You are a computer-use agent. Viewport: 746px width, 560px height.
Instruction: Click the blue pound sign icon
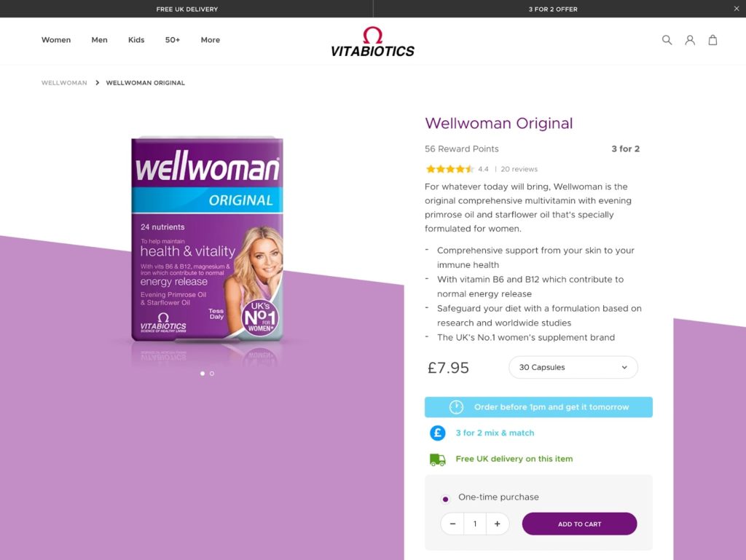[438, 433]
